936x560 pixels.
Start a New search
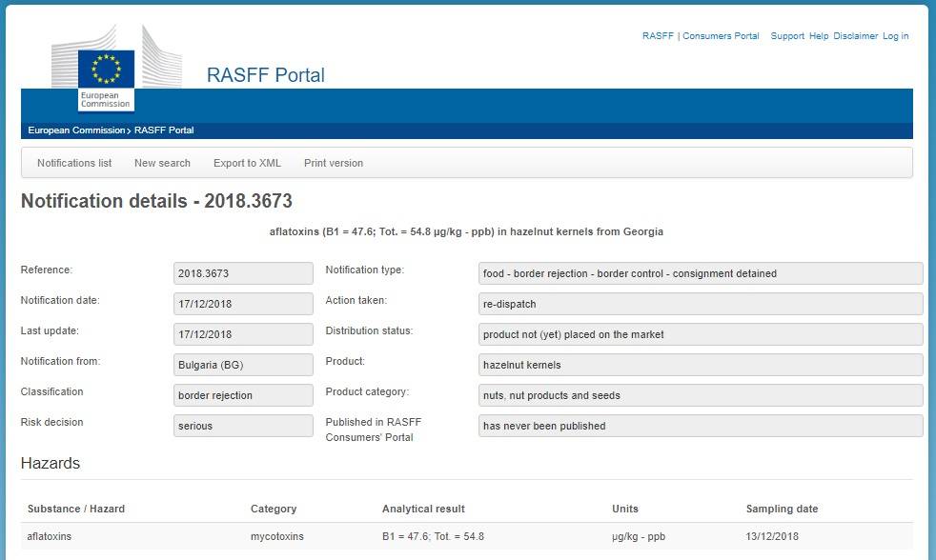(x=162, y=163)
